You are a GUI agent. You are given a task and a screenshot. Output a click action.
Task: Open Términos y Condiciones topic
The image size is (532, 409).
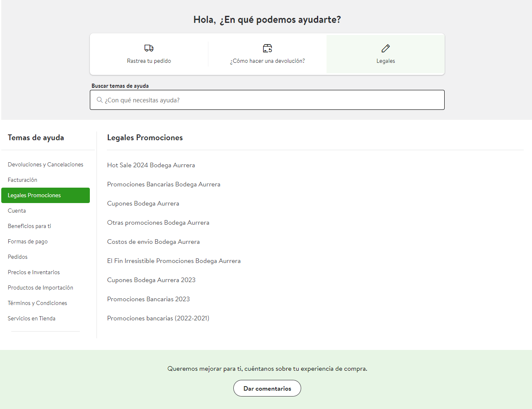[37, 303]
